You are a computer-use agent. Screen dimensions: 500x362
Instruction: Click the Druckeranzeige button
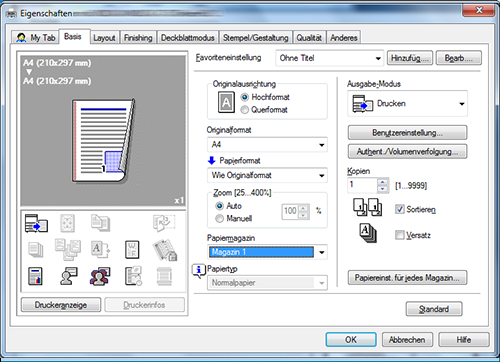pyautogui.click(x=61, y=305)
